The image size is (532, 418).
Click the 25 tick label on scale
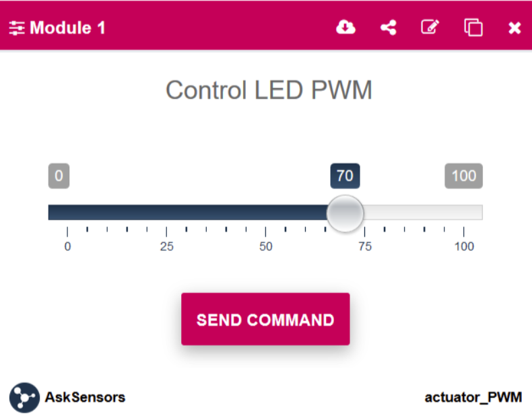click(166, 246)
